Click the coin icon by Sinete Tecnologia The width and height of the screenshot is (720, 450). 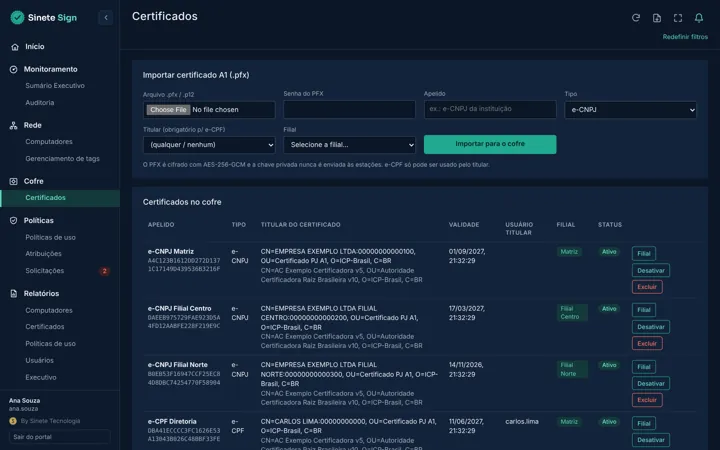[x=13, y=421]
